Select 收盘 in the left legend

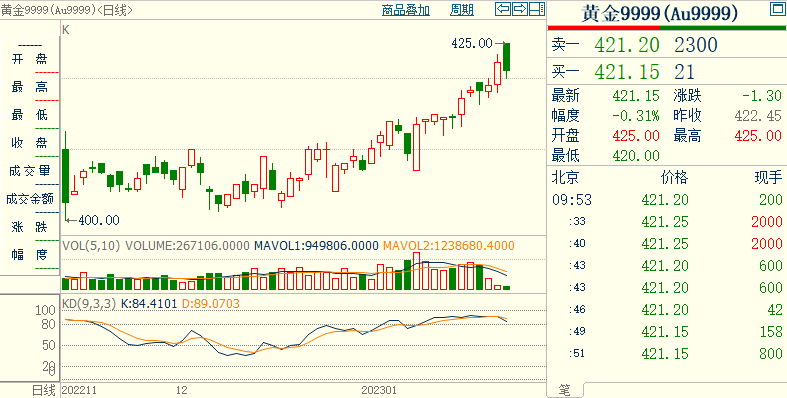(x=30, y=143)
